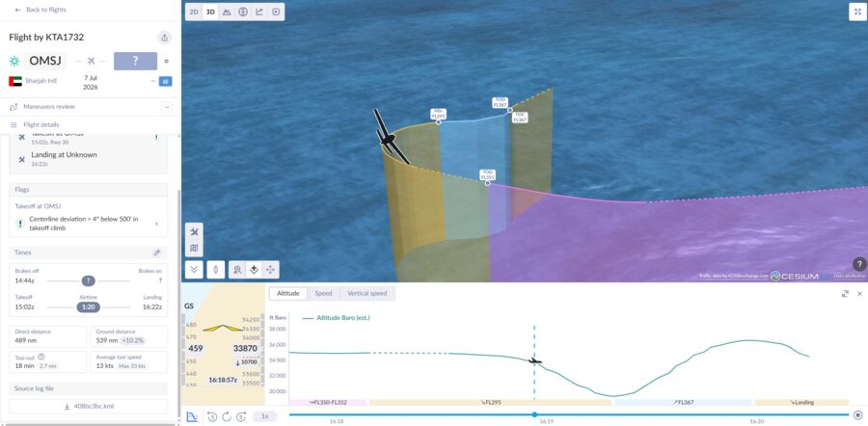
Task: Toggle the playback panel from map toolbar
Action: coord(276,12)
